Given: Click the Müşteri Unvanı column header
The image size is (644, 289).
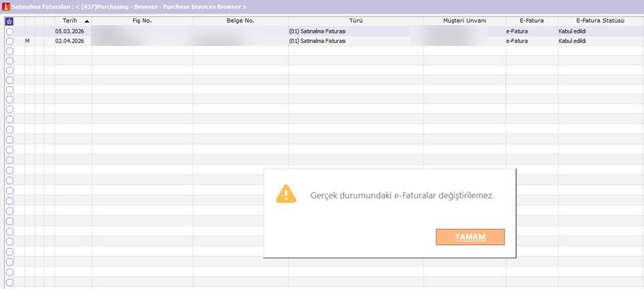Looking at the screenshot, I should 464,20.
